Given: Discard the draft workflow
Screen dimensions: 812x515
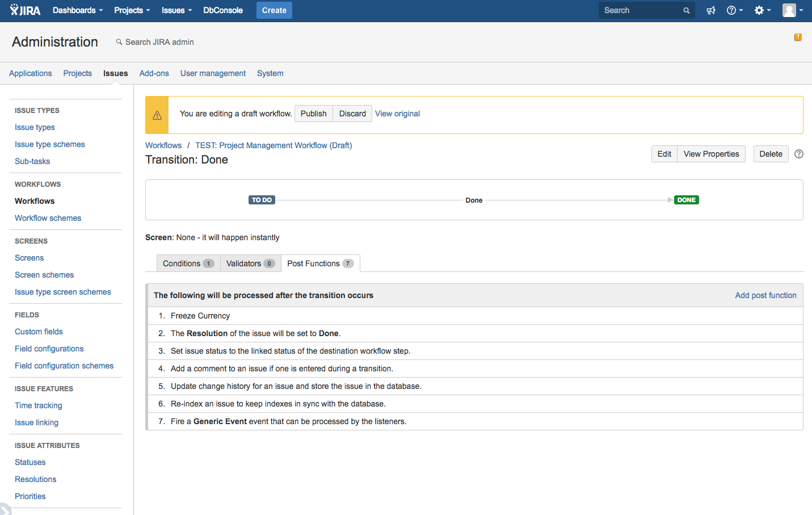Looking at the screenshot, I should click(352, 114).
